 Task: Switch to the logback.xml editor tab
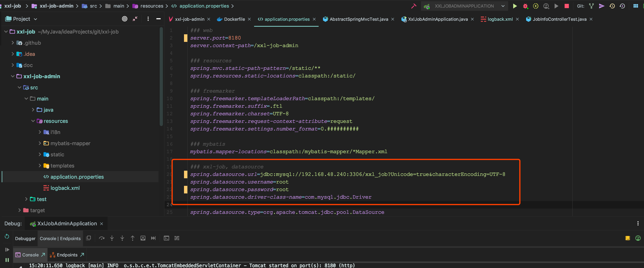pyautogui.click(x=499, y=19)
